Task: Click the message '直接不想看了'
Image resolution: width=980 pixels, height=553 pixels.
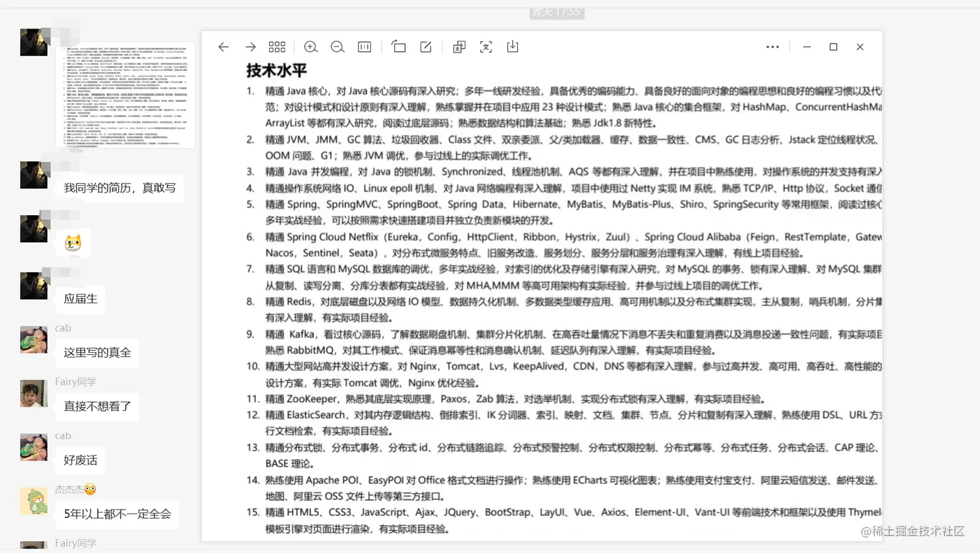Action: click(x=97, y=406)
